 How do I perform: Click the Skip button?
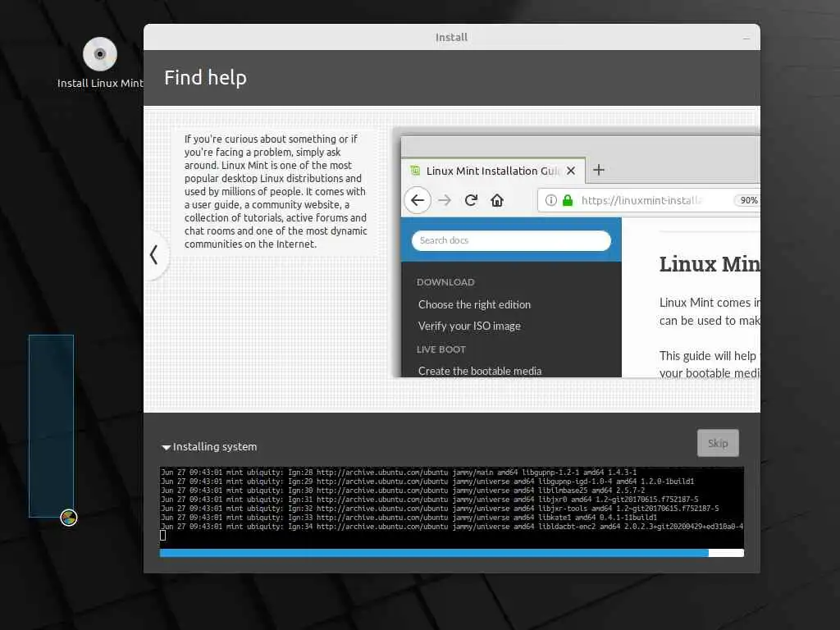pos(718,443)
